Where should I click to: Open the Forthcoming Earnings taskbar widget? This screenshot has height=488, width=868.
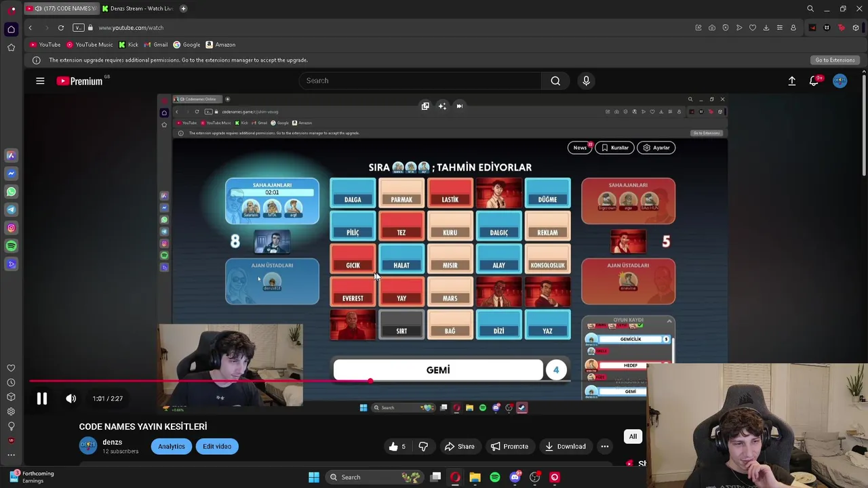pos(32,477)
